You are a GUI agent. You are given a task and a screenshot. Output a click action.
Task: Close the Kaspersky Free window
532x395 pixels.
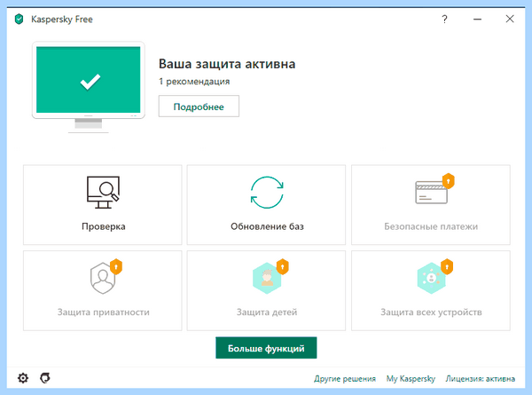point(510,19)
